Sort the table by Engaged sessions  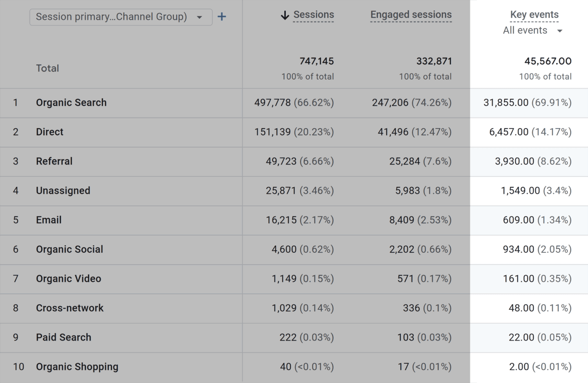[411, 15]
